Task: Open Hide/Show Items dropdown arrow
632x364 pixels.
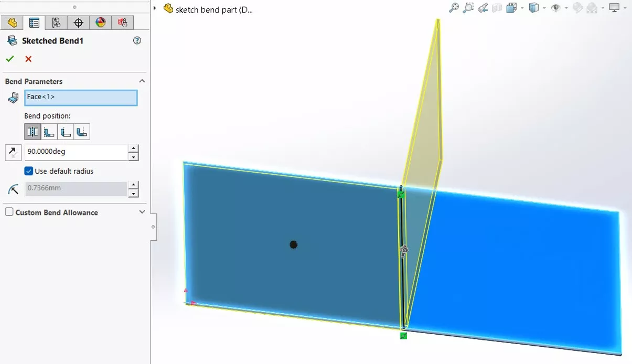Action: pos(566,8)
